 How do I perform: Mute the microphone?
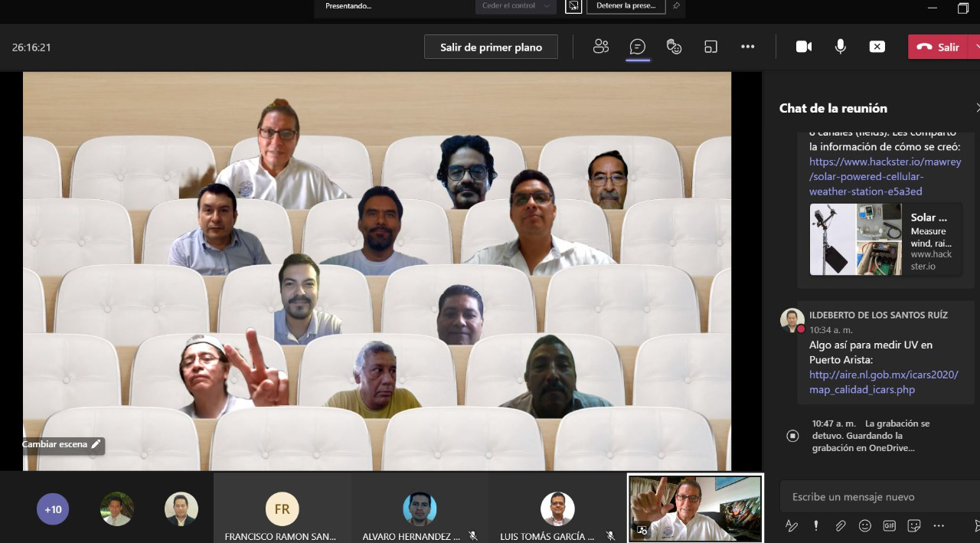point(841,47)
